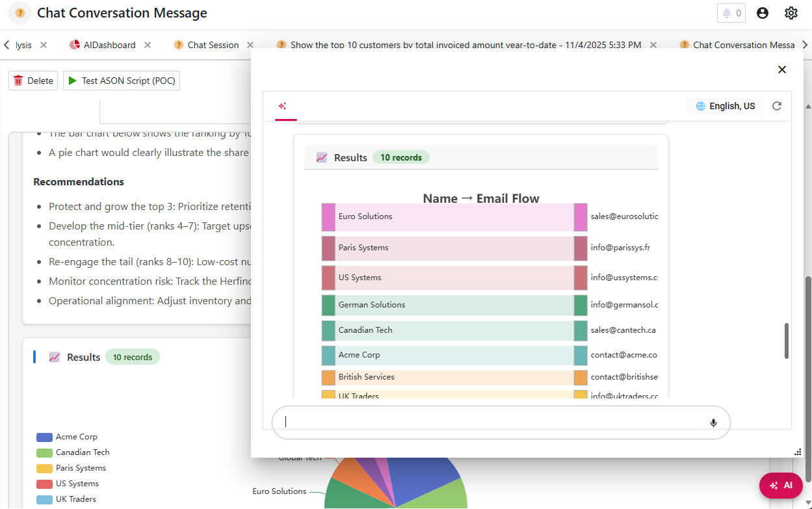
Task: Refresh the popup chat content
Action: pos(777,105)
